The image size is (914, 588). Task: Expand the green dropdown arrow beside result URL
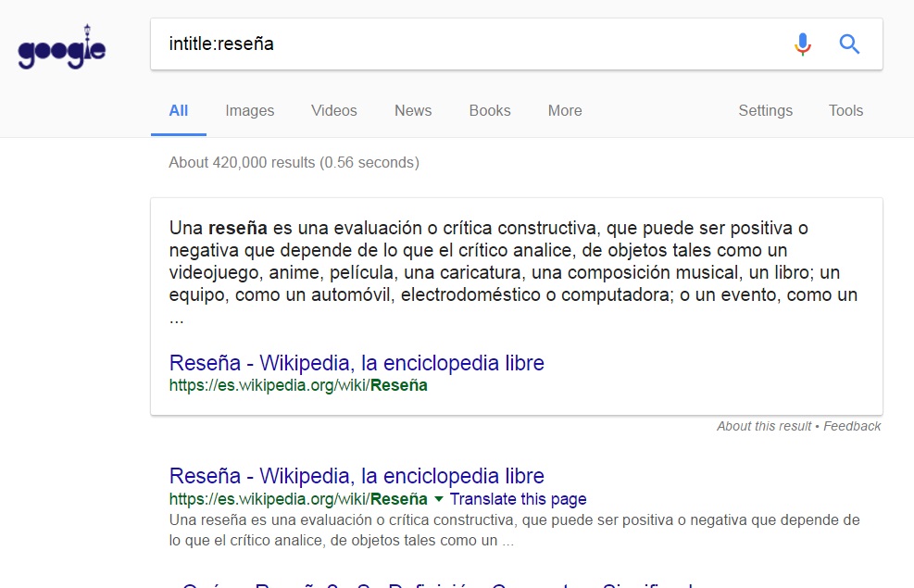tap(439, 499)
